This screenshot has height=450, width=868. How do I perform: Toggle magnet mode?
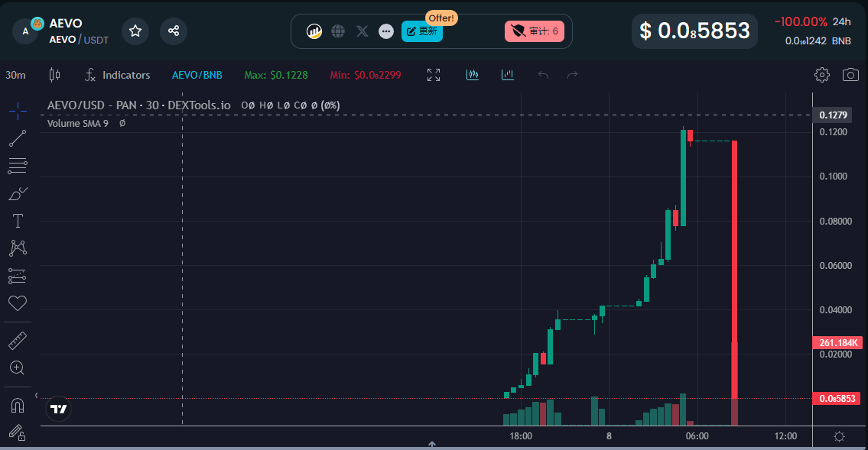pos(18,406)
